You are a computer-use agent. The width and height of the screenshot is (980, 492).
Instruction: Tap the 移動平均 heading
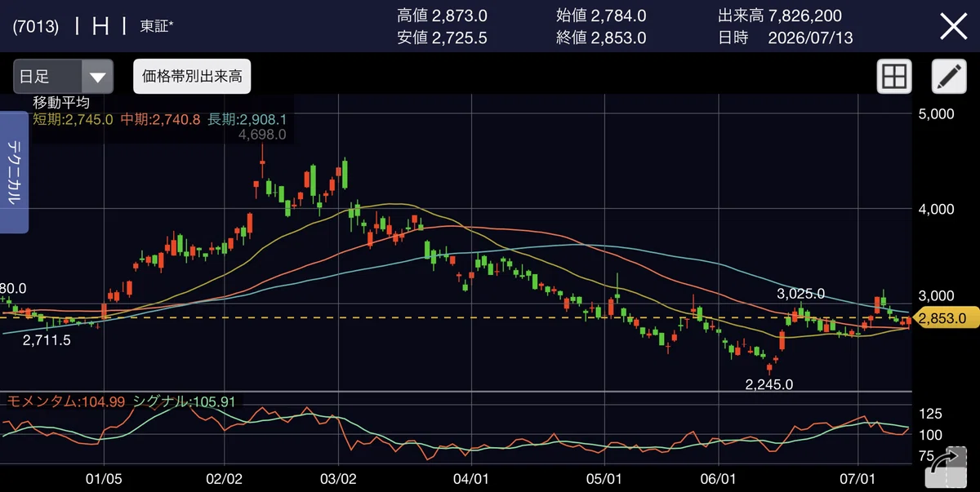coord(61,103)
